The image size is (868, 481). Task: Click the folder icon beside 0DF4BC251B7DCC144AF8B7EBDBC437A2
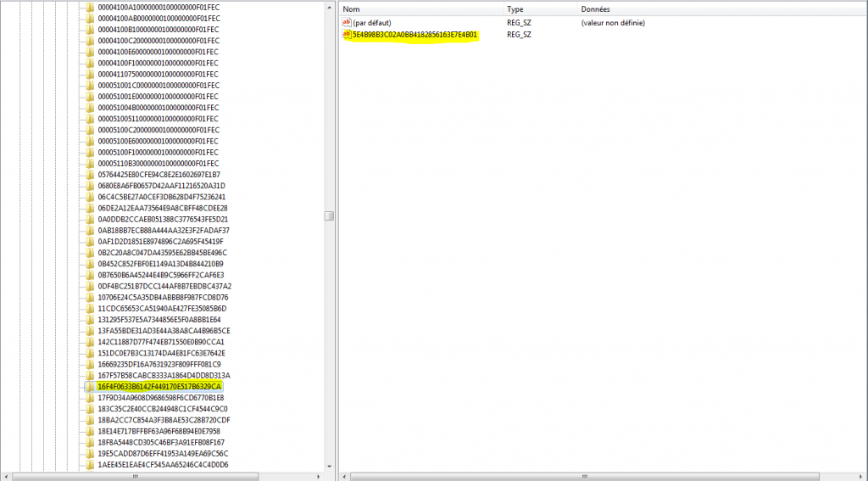point(90,287)
